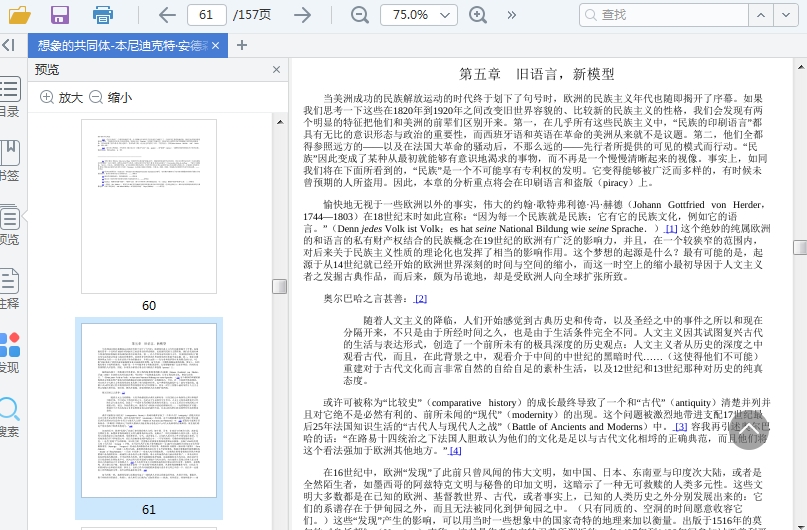Viewport: 807px width, 530px height.
Task: Open the 预览 thumbnail sidebar panel
Action: [9, 225]
